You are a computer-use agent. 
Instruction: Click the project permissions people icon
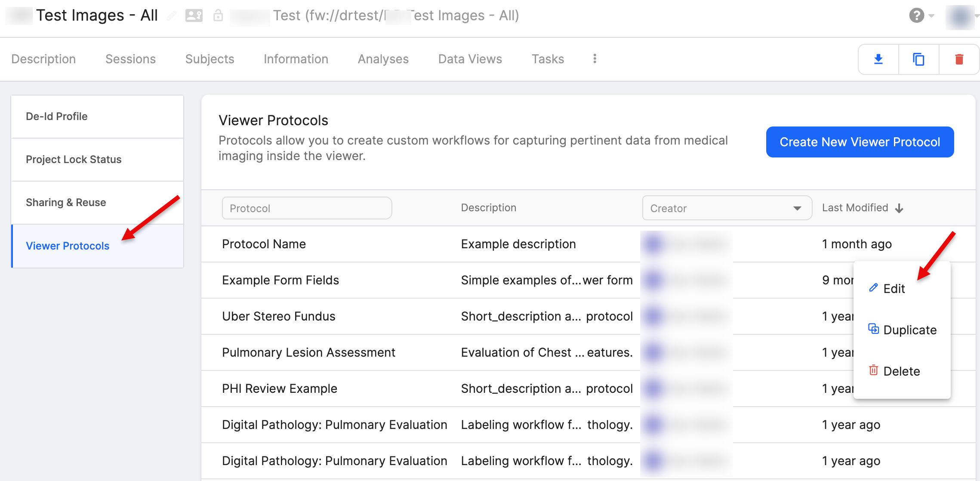click(x=194, y=16)
